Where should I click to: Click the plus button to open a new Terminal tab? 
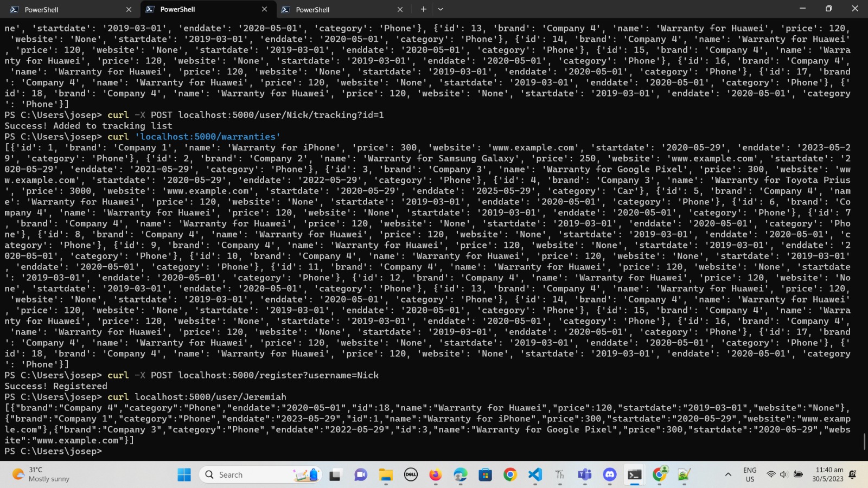coord(423,9)
